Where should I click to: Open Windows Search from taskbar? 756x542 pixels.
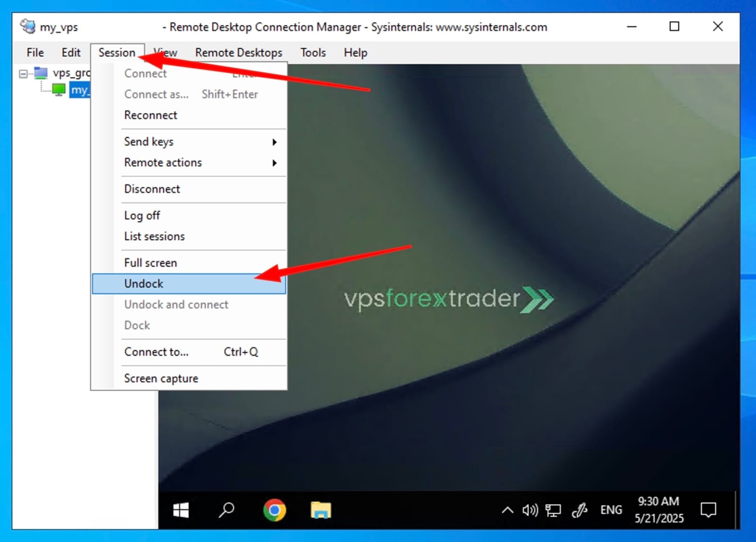[227, 510]
